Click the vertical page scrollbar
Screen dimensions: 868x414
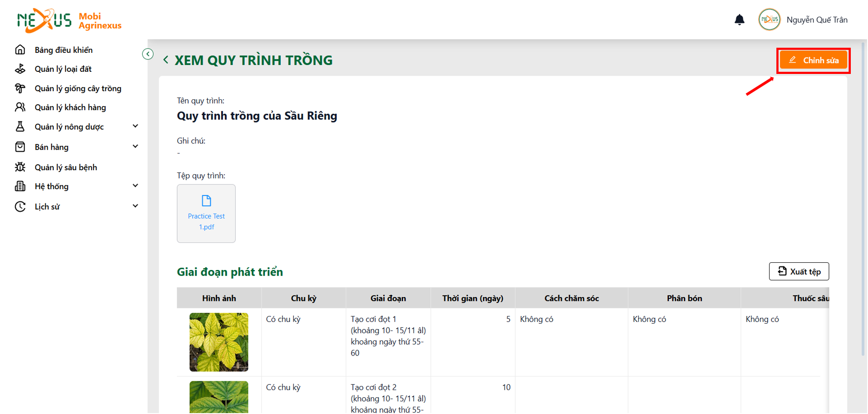(863, 199)
